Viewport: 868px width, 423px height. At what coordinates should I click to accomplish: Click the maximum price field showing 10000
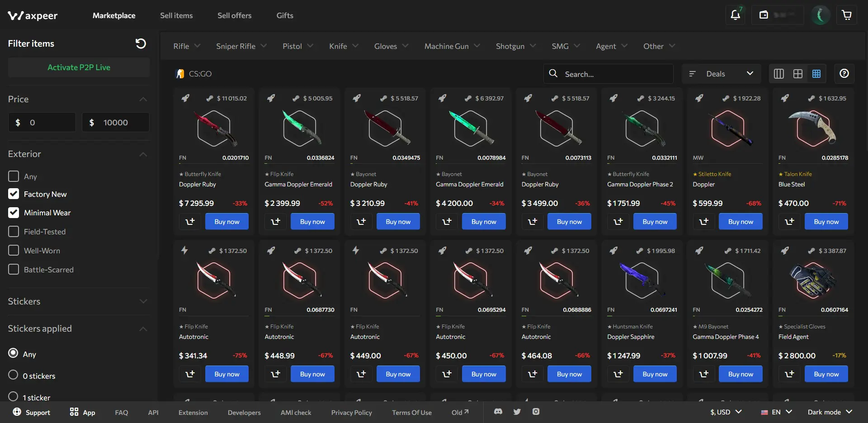pos(116,122)
